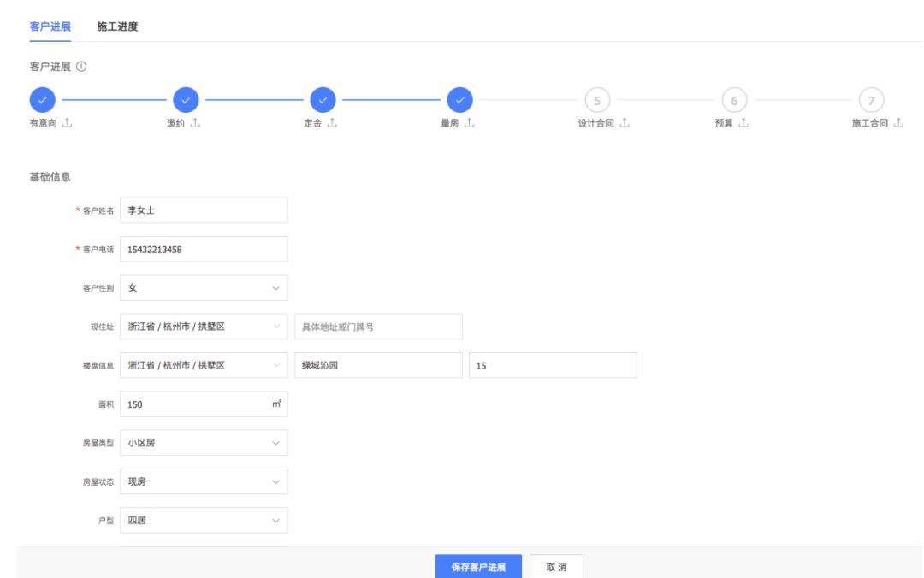The width and height of the screenshot is (924, 578).
Task: Click upload icon next to 定金
Action: [x=332, y=122]
